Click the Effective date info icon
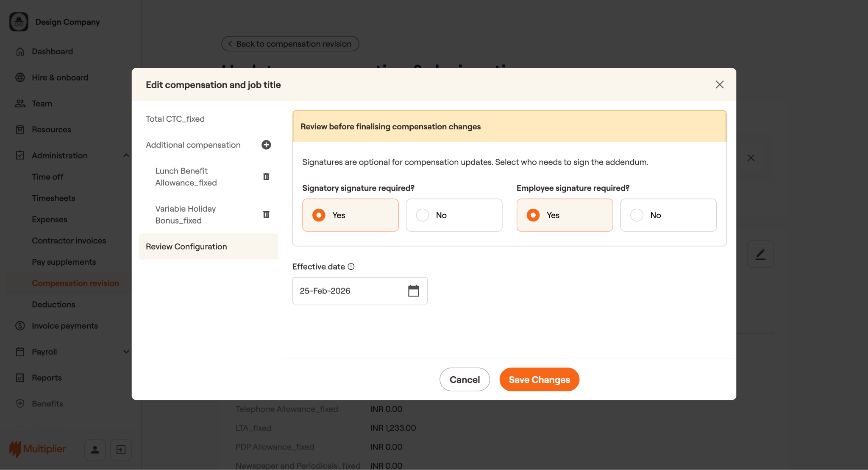The image size is (868, 470). [351, 267]
